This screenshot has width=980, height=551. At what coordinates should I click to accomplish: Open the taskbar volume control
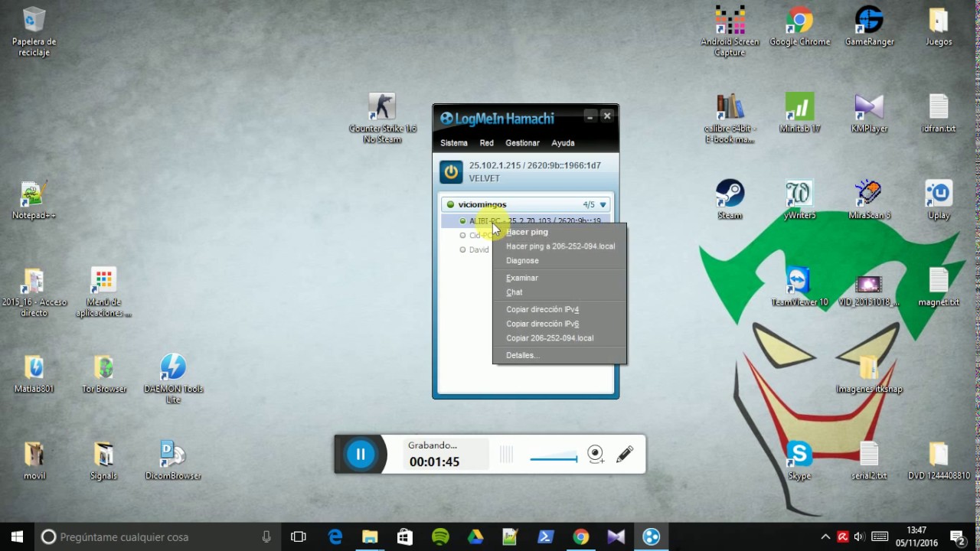pyautogui.click(x=859, y=537)
